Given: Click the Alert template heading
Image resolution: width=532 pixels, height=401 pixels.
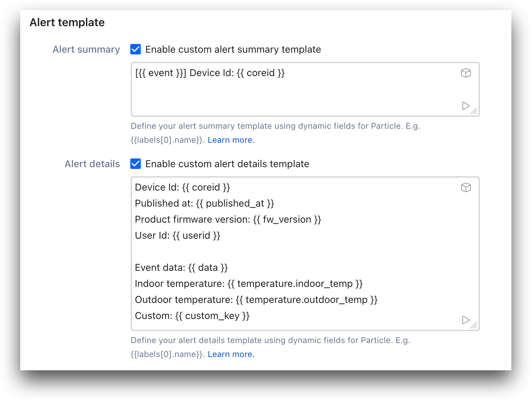Looking at the screenshot, I should [x=67, y=22].
